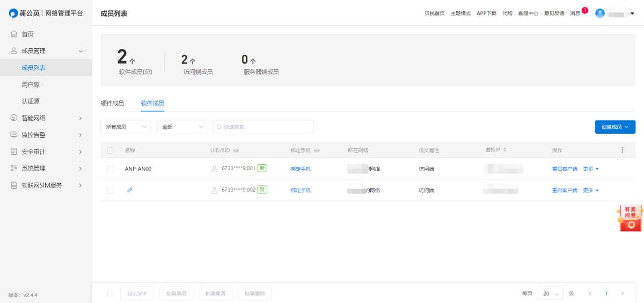The image size is (644, 303).
Task: Select 用户源 in the sidebar
Action: click(31, 84)
